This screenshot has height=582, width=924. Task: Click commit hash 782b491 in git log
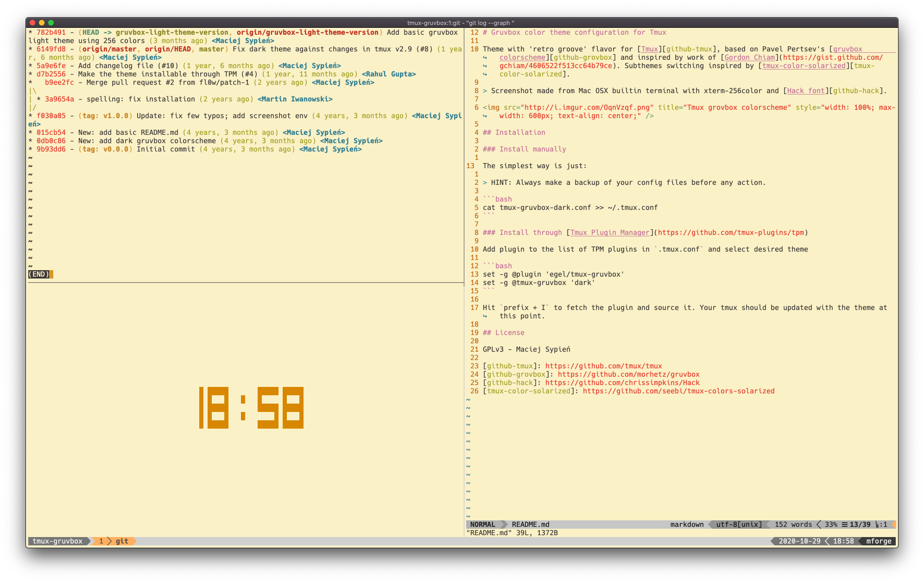[51, 32]
